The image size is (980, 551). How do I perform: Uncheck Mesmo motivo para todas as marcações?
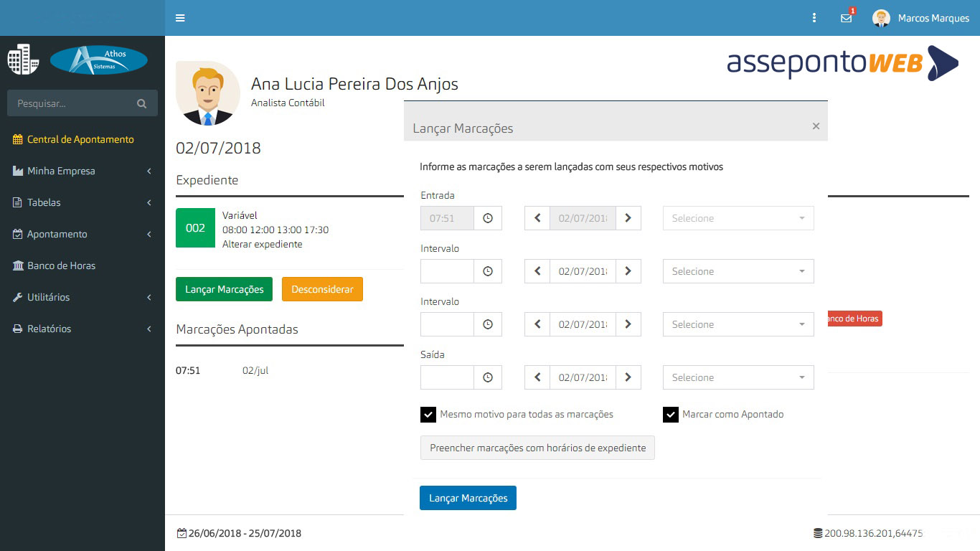[x=428, y=415]
